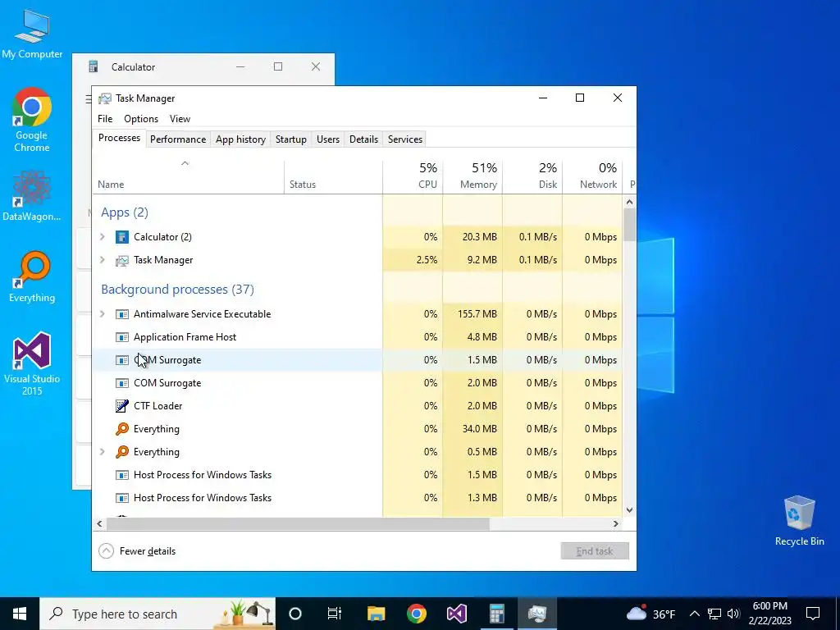This screenshot has width=840, height=630.
Task: Click horizontal scrollbar right arrow
Action: (616, 523)
